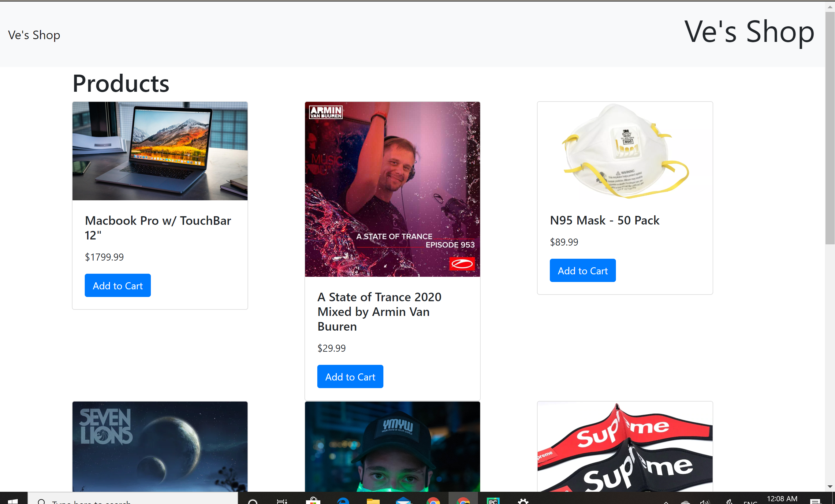The image size is (835, 504).
Task: Open the Armin Van Buuren album cover image
Action: click(x=393, y=189)
